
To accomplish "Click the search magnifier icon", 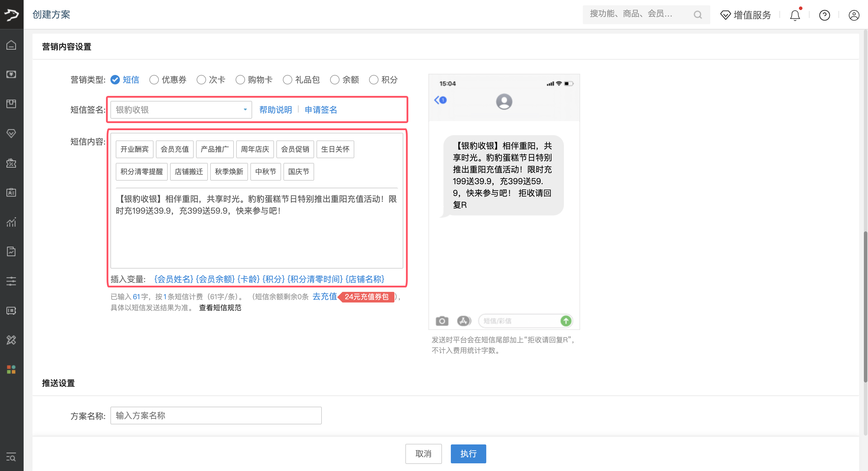I will point(697,15).
